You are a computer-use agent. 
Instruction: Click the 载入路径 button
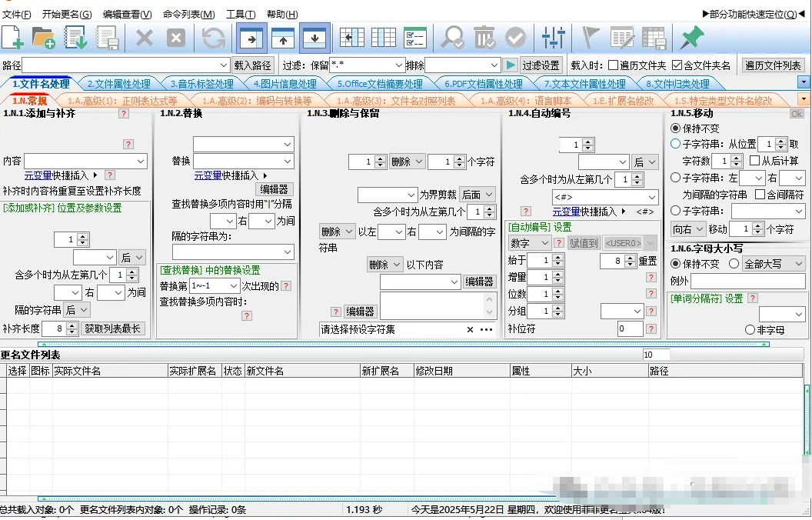(253, 65)
